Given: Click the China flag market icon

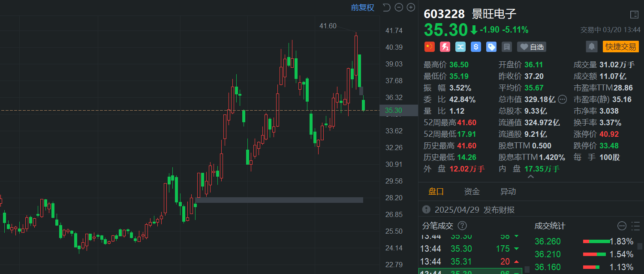Looking at the screenshot, I should [x=429, y=47].
